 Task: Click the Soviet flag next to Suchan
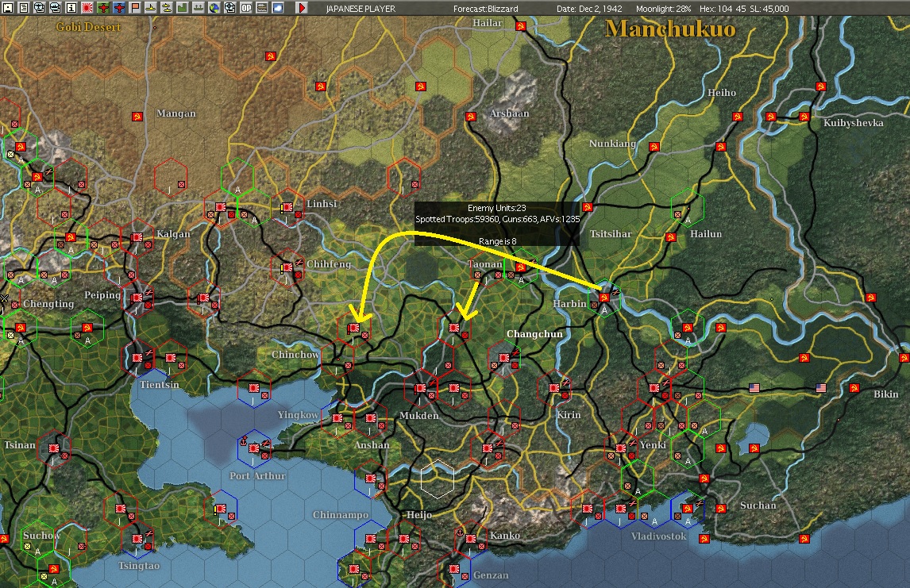coord(721,509)
